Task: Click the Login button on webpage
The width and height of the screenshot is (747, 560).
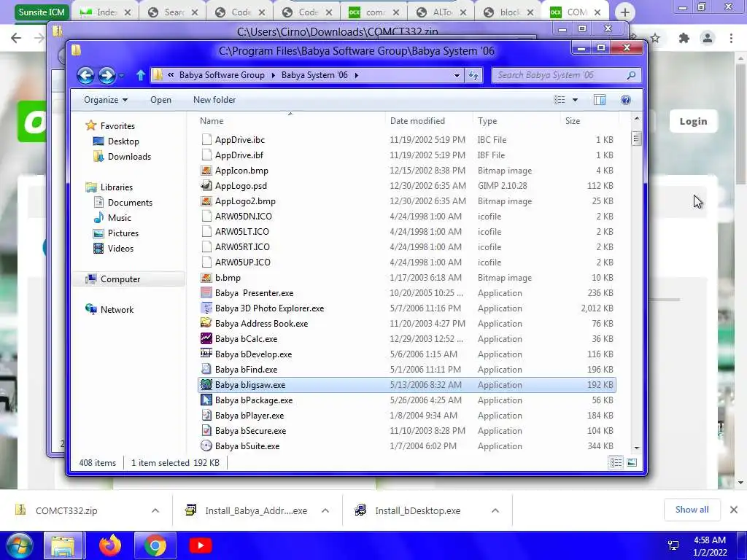Action: pyautogui.click(x=693, y=122)
